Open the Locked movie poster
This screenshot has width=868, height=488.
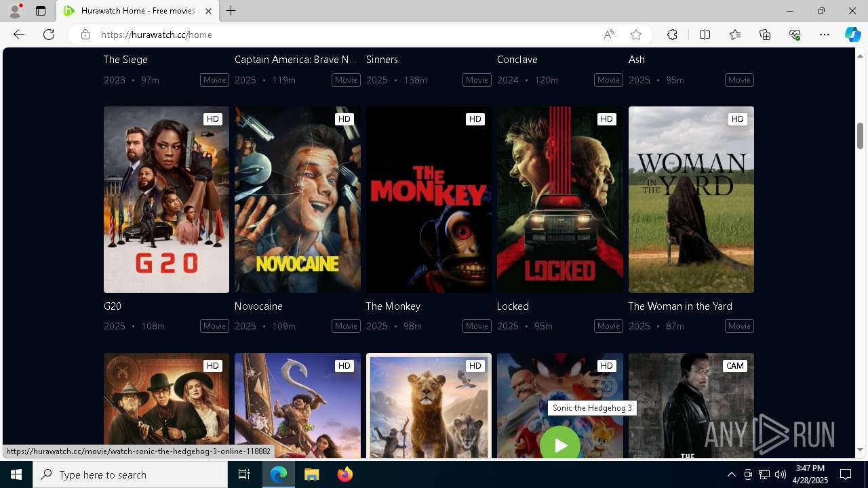point(560,199)
